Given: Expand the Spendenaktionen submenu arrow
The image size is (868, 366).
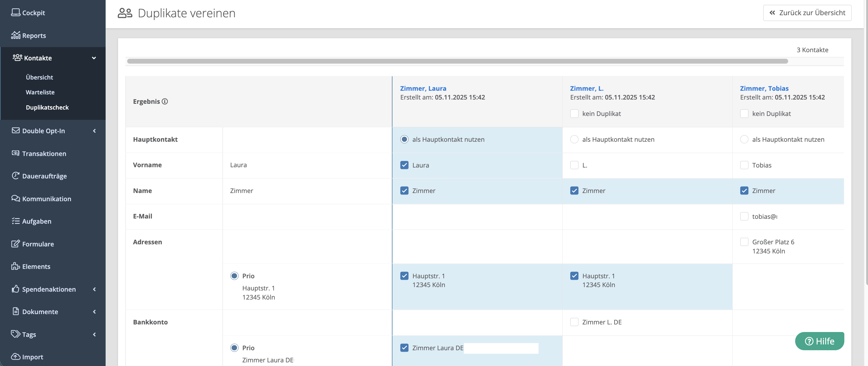Looking at the screenshot, I should pos(94,289).
